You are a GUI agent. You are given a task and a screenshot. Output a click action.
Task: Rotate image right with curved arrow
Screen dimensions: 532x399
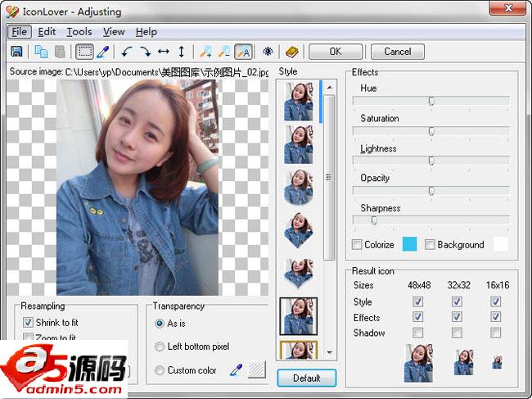pos(146,52)
